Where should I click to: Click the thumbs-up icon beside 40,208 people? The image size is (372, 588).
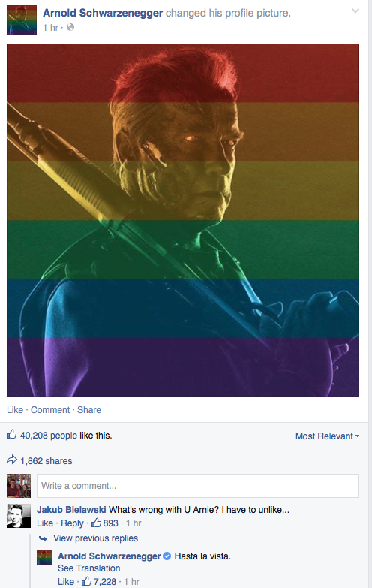[x=11, y=435]
